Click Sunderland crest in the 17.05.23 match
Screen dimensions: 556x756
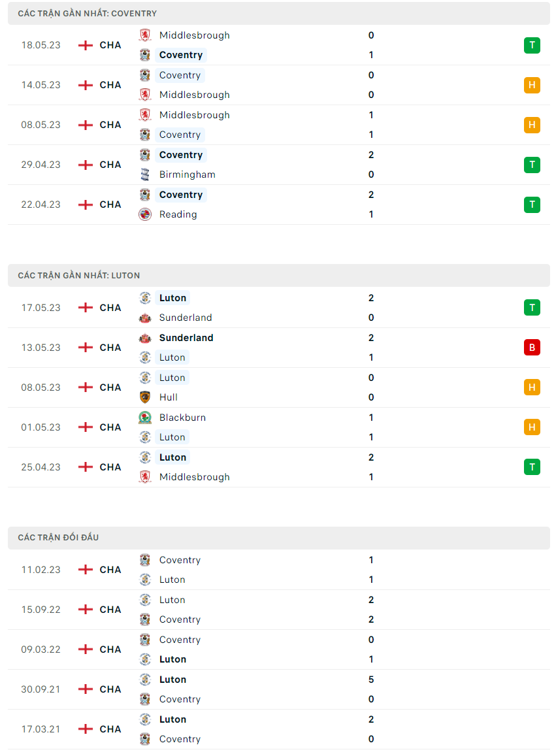[145, 318]
